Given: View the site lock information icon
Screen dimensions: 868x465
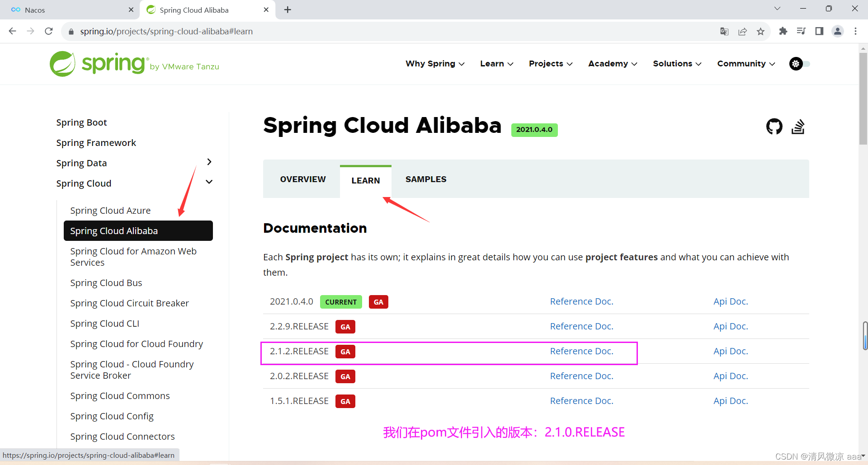Looking at the screenshot, I should tap(71, 32).
